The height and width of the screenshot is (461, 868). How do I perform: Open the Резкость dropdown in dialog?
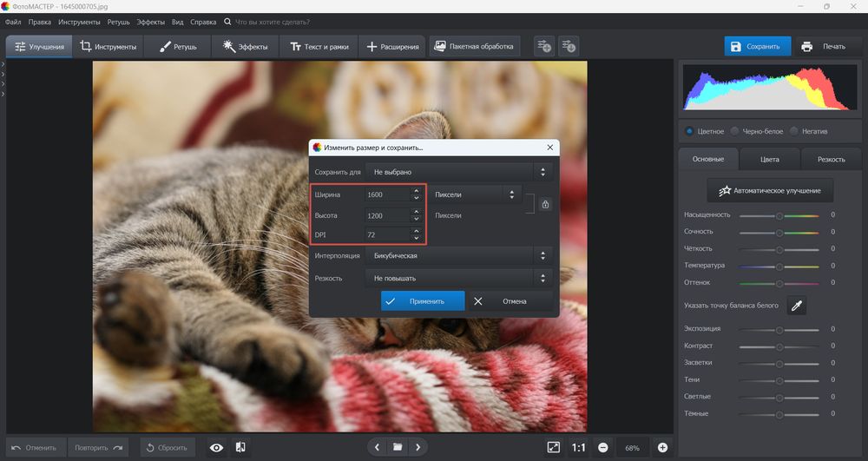coord(458,278)
